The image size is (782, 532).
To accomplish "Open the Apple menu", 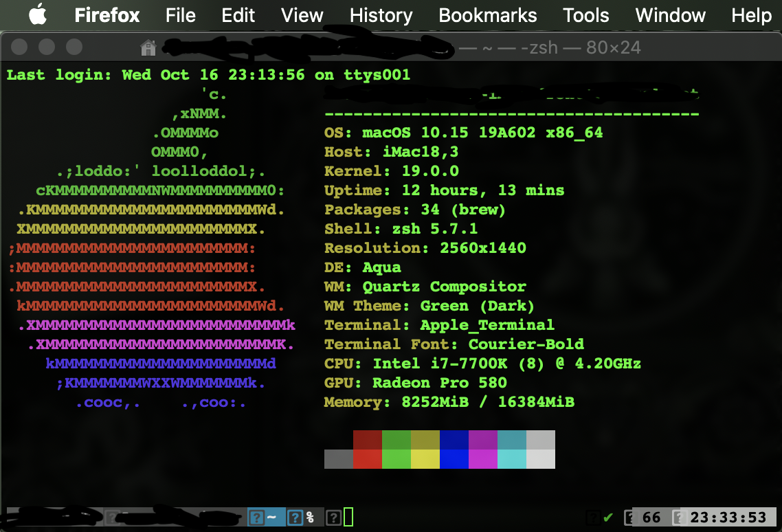I will pos(38,14).
